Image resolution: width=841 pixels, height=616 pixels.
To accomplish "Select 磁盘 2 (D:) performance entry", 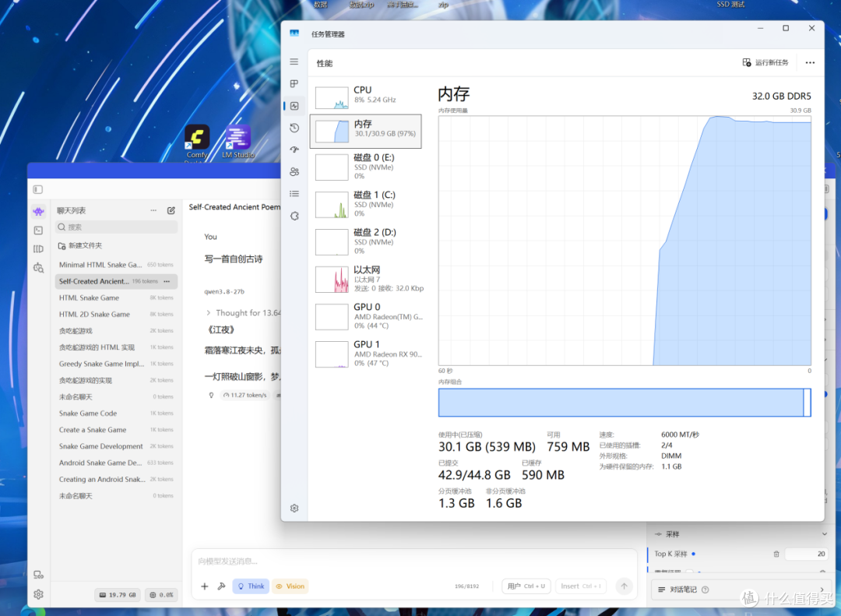I will [366, 241].
